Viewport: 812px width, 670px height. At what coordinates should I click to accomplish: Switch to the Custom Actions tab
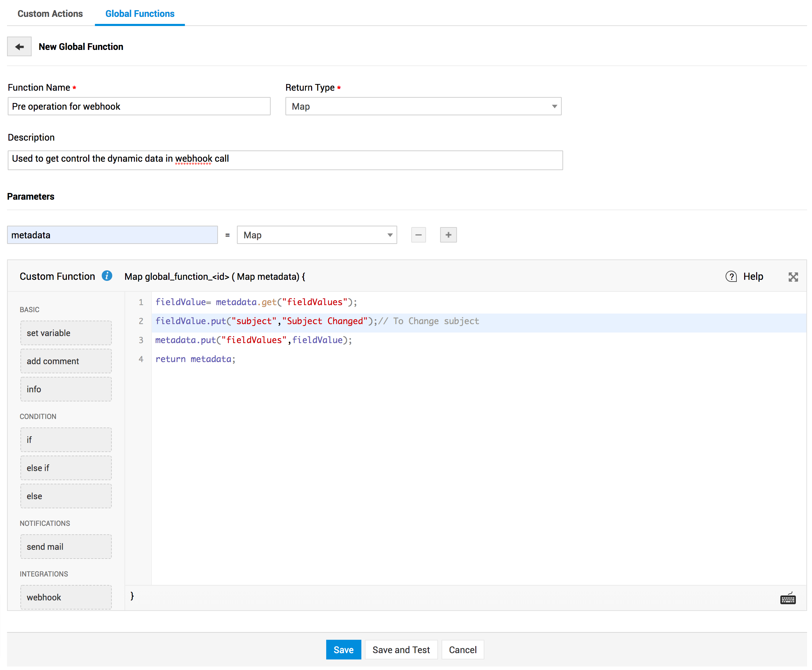click(50, 13)
